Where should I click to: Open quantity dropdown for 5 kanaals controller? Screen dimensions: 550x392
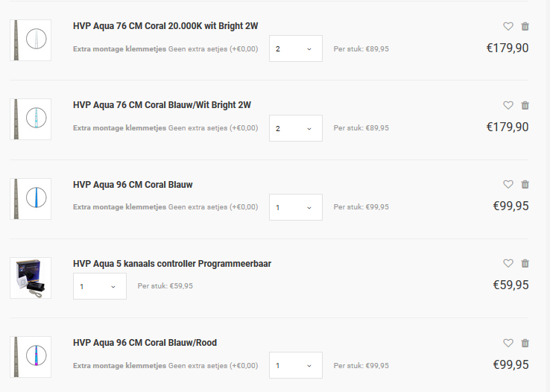point(100,286)
